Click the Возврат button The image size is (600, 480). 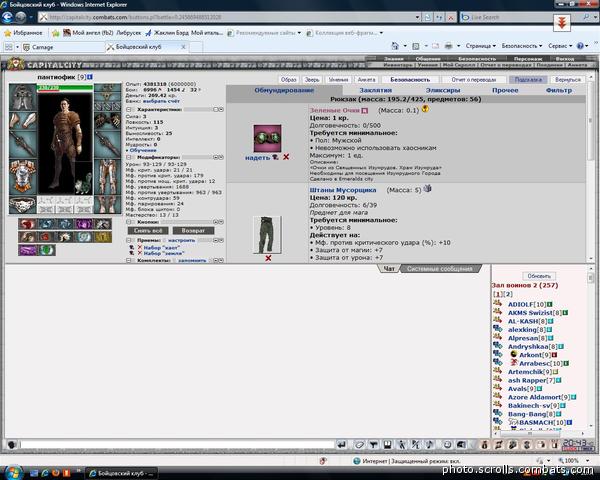193,231
